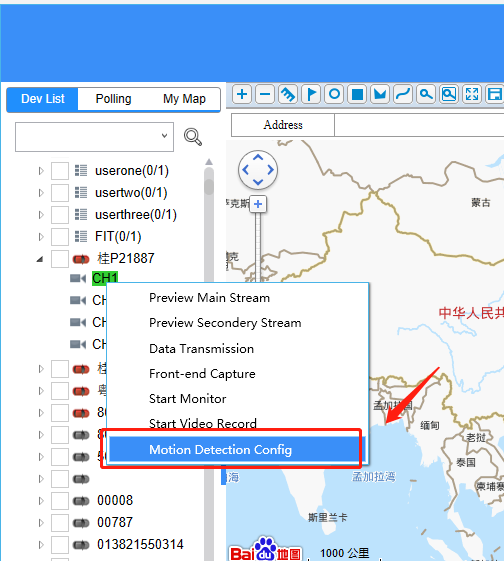Check the 00787 device checkbox
Screen dimensions: 504x561
[60, 523]
